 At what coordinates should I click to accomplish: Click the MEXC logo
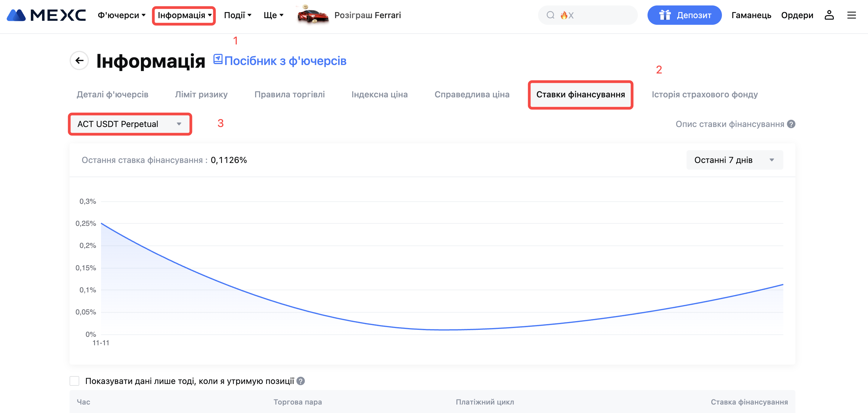(x=46, y=15)
